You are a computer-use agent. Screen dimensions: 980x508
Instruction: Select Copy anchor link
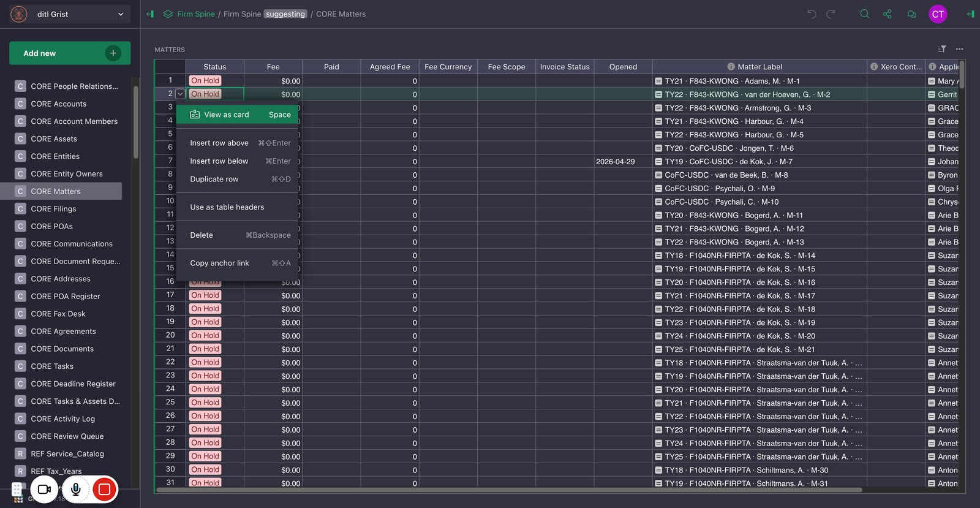point(238,263)
